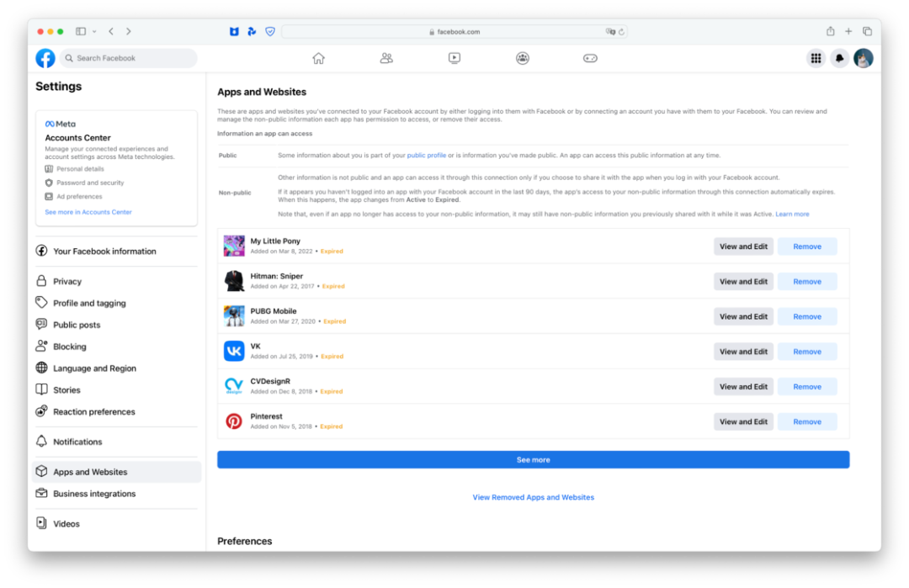
Task: Click See more in Accounts Center link
Action: point(88,212)
